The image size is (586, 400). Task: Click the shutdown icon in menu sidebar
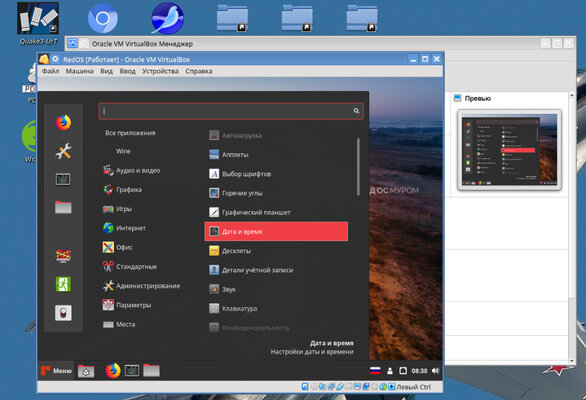click(x=63, y=313)
